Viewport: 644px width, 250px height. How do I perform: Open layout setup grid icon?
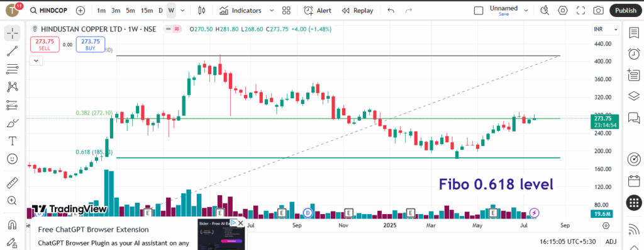pos(286,11)
